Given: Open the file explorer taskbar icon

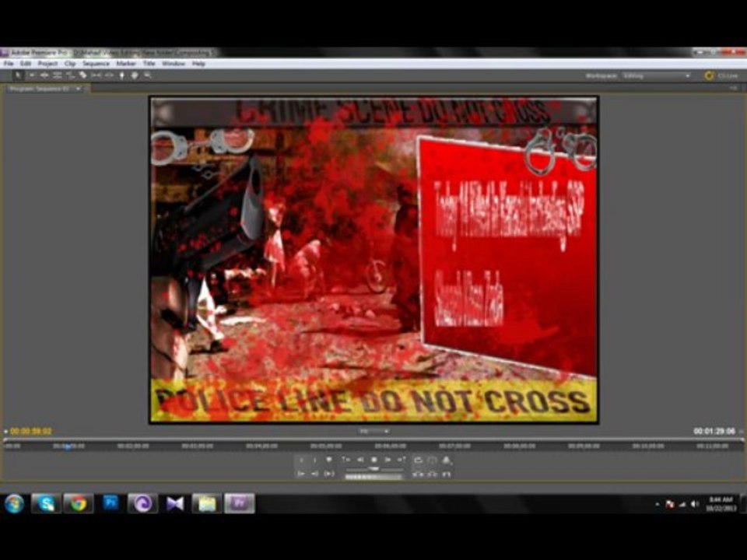Looking at the screenshot, I should coord(207,503).
